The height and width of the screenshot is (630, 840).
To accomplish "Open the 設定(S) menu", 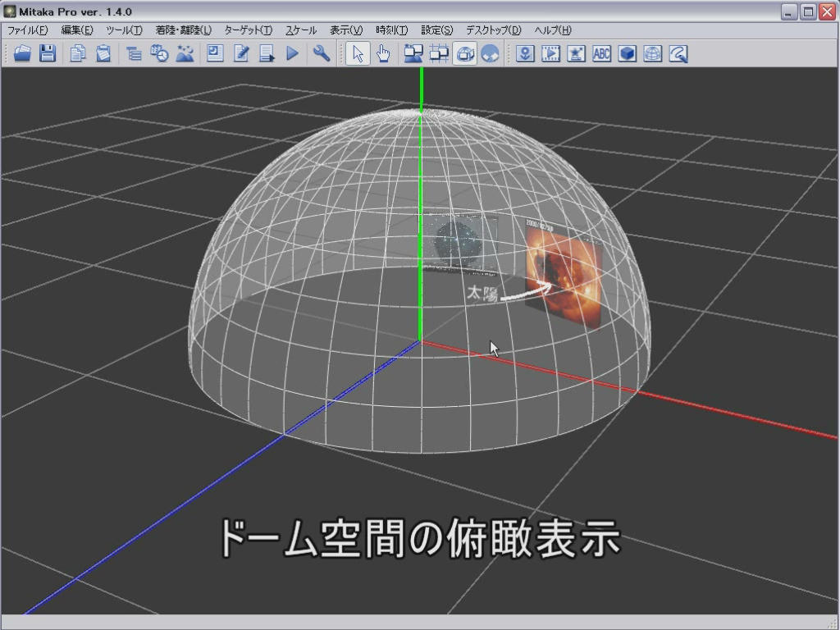I will coord(437,30).
